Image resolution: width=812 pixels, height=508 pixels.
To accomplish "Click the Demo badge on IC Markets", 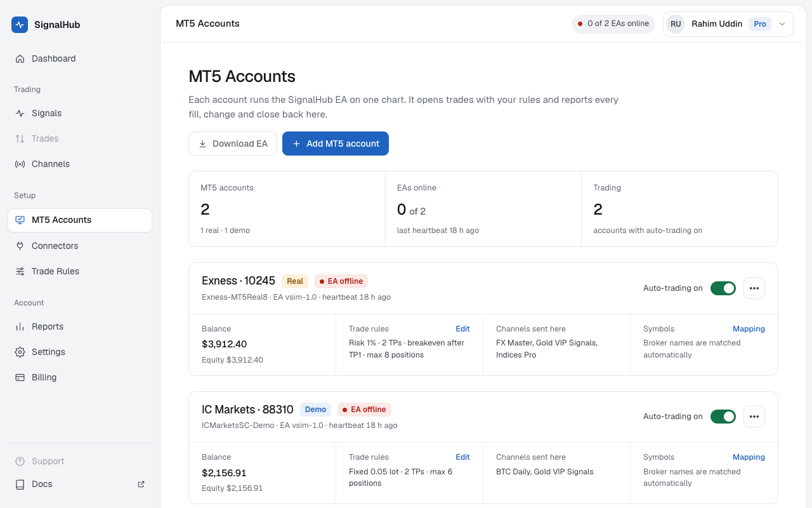I will [x=316, y=410].
